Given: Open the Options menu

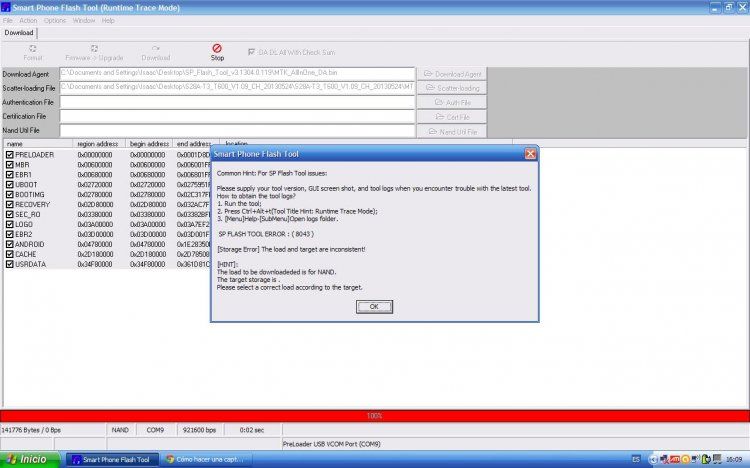Looking at the screenshot, I should [55, 21].
